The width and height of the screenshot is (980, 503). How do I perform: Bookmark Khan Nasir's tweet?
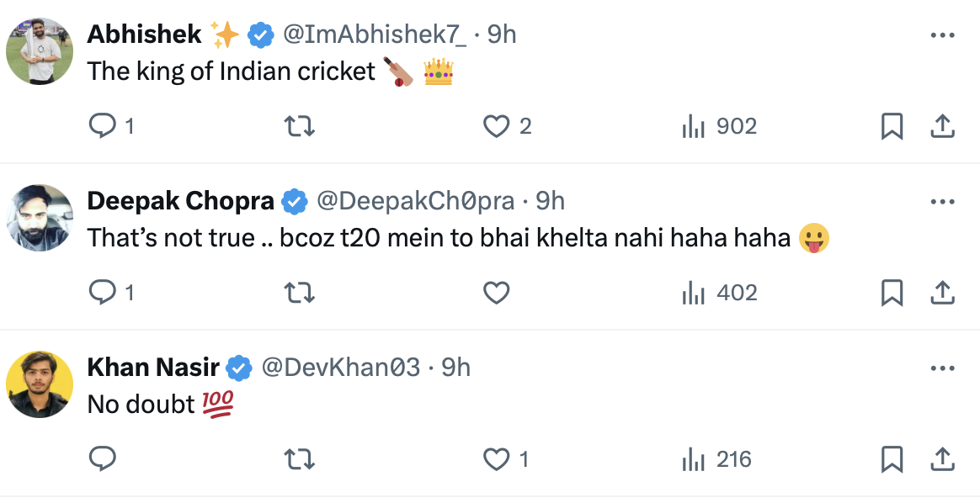(892, 459)
